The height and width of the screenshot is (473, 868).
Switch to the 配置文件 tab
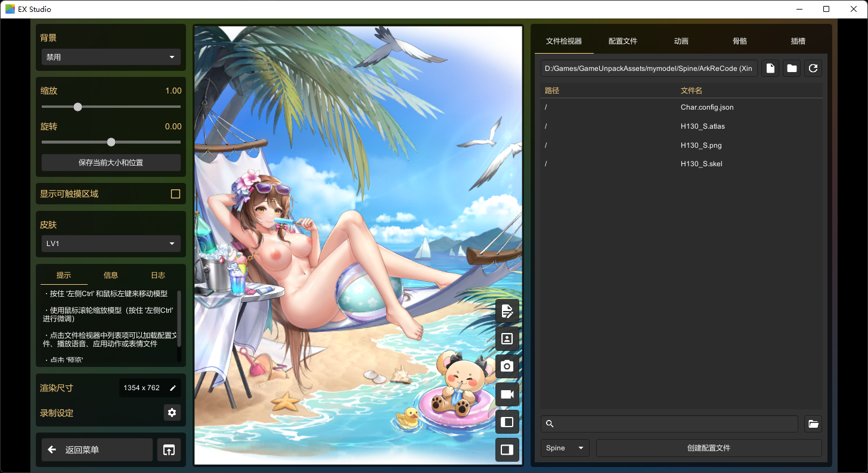(623, 41)
